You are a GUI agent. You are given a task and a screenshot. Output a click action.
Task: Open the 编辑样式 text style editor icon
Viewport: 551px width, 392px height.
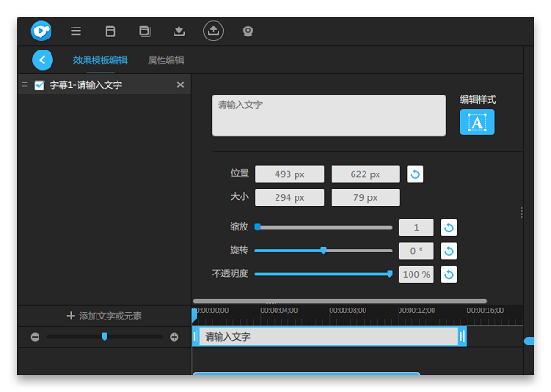coord(477,122)
